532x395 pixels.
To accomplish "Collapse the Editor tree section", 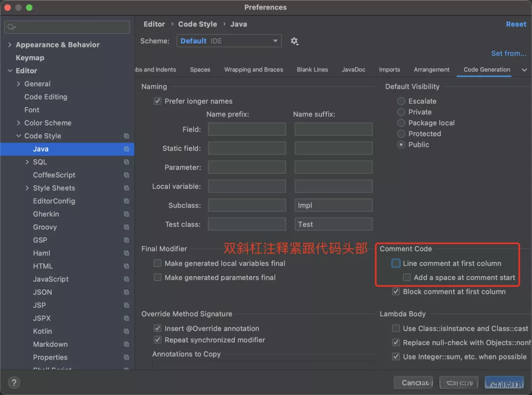I will point(9,71).
